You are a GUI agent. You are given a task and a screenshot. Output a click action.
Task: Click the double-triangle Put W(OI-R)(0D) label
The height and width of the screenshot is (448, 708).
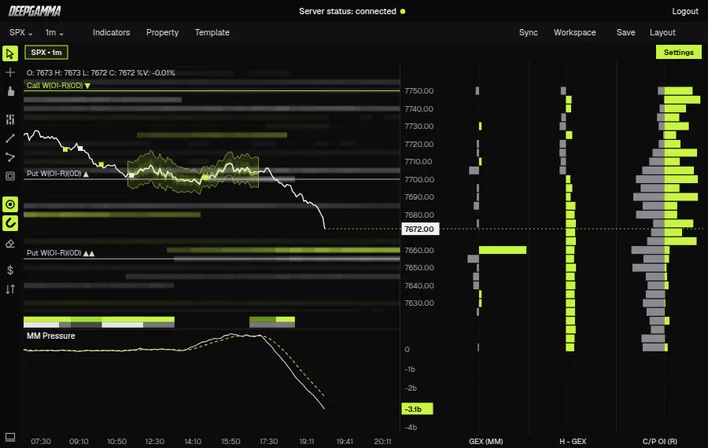(x=61, y=253)
